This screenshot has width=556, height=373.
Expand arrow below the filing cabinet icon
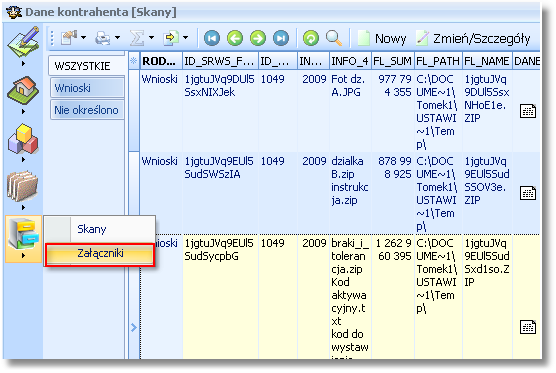click(x=23, y=255)
